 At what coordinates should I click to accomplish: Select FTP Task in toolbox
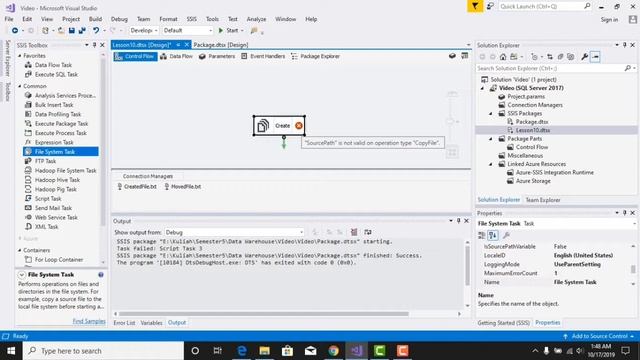[x=45, y=161]
